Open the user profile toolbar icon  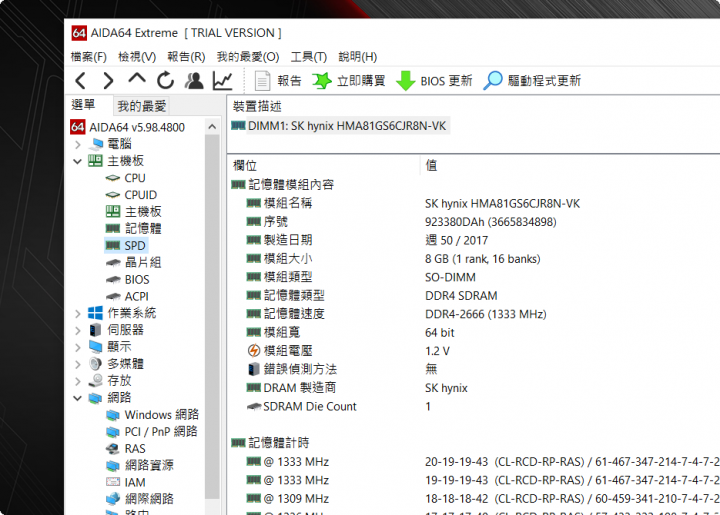point(194,81)
